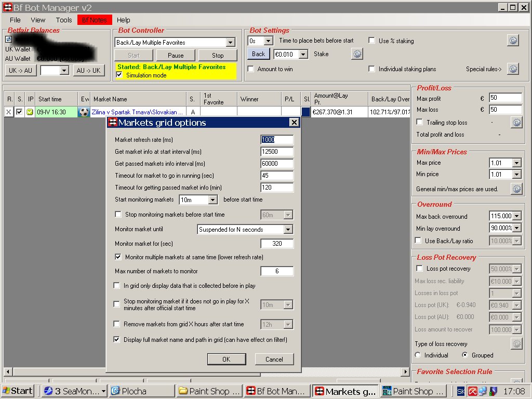Image resolution: width=532 pixels, height=399 pixels.
Task: Click the Pause bot button
Action: [x=176, y=55]
